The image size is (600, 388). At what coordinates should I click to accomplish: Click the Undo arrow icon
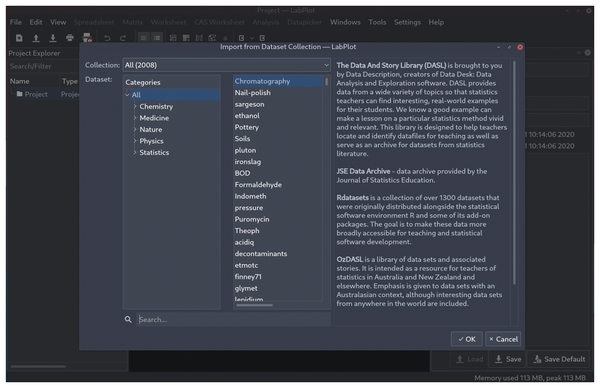pos(107,38)
